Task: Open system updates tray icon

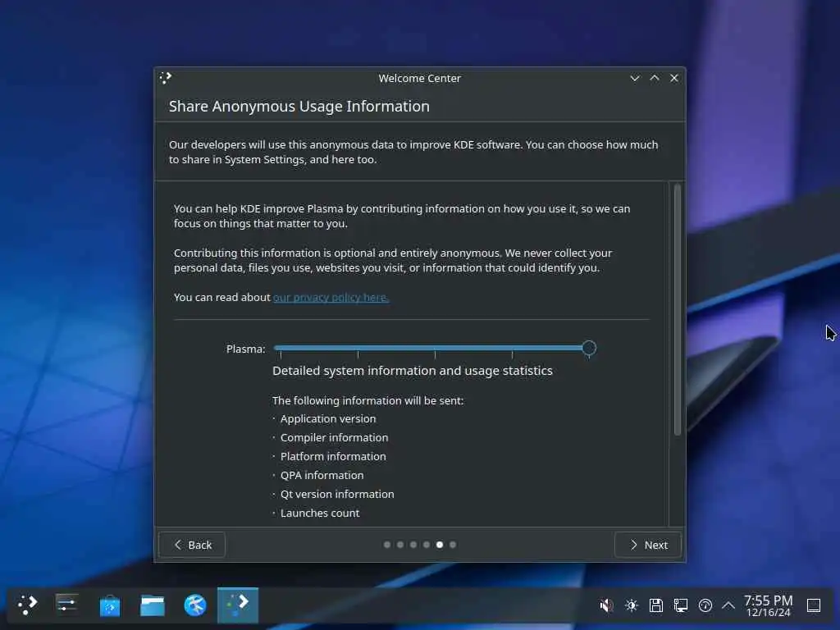Action: 705,605
